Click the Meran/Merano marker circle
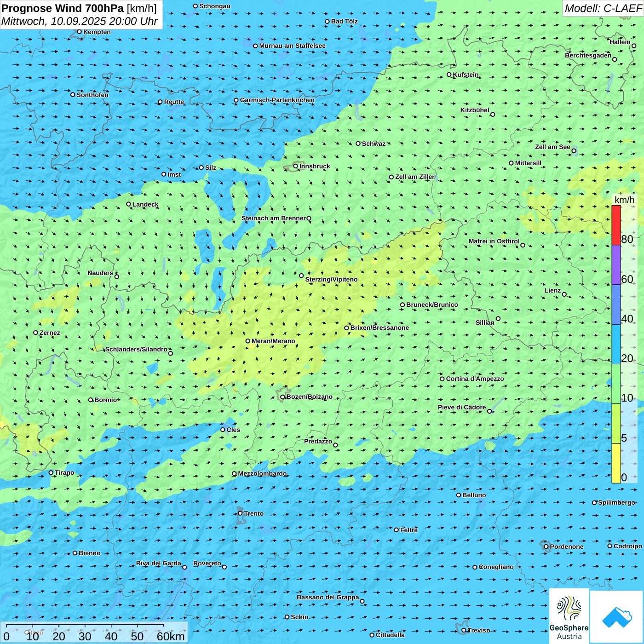Viewport: 644px width, 644px height. tap(248, 341)
